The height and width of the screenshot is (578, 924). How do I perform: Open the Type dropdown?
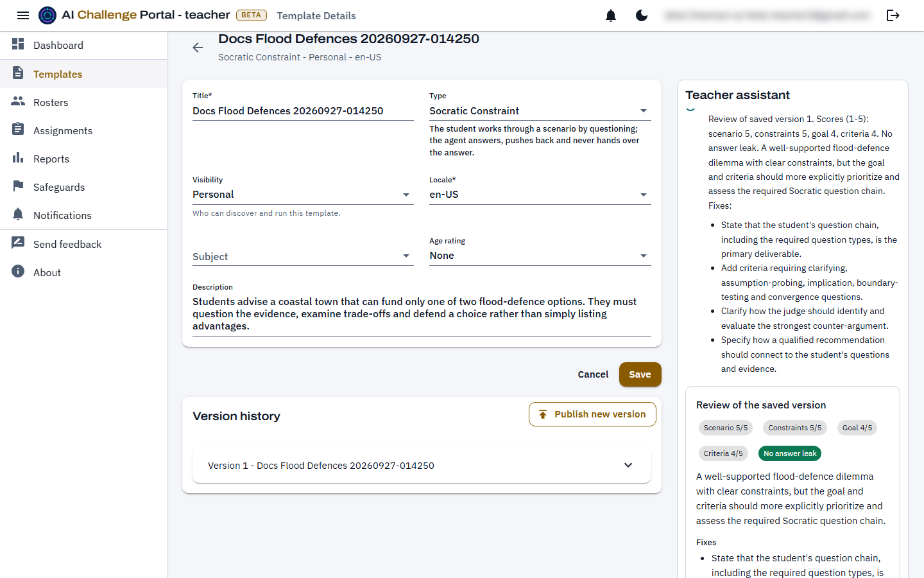(540, 111)
